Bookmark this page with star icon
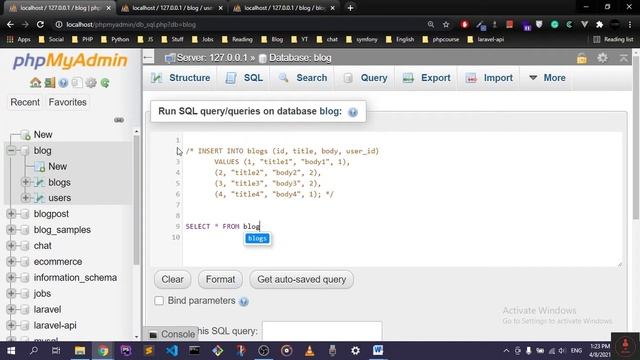Image resolution: width=640 pixels, height=360 pixels. click(x=446, y=24)
